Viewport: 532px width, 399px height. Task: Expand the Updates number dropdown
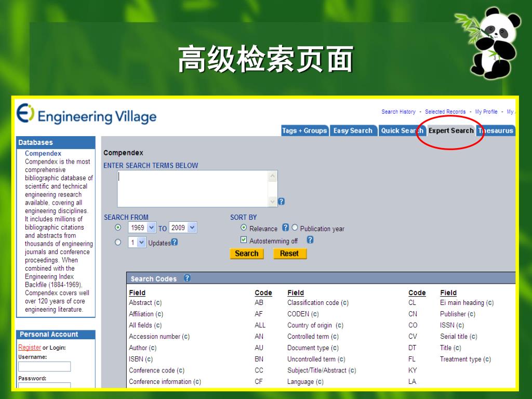(137, 242)
